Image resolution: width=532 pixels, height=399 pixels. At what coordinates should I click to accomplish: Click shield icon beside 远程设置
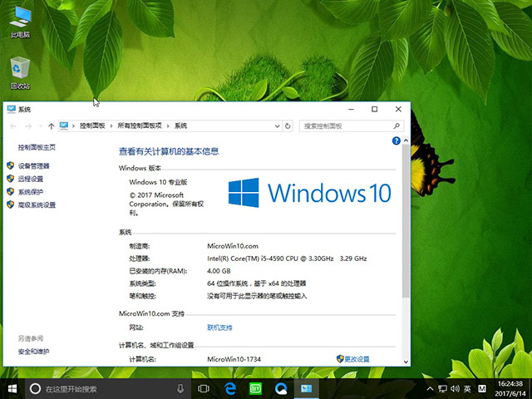pyautogui.click(x=11, y=179)
